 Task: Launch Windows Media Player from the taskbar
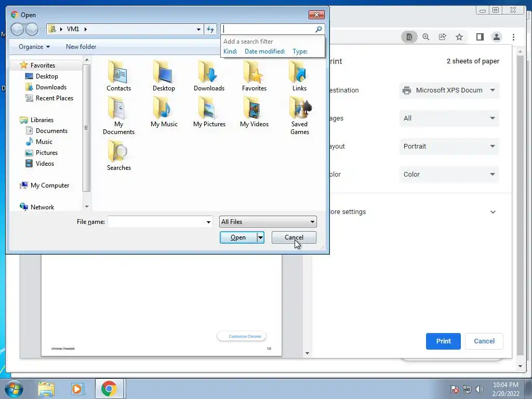click(x=77, y=389)
